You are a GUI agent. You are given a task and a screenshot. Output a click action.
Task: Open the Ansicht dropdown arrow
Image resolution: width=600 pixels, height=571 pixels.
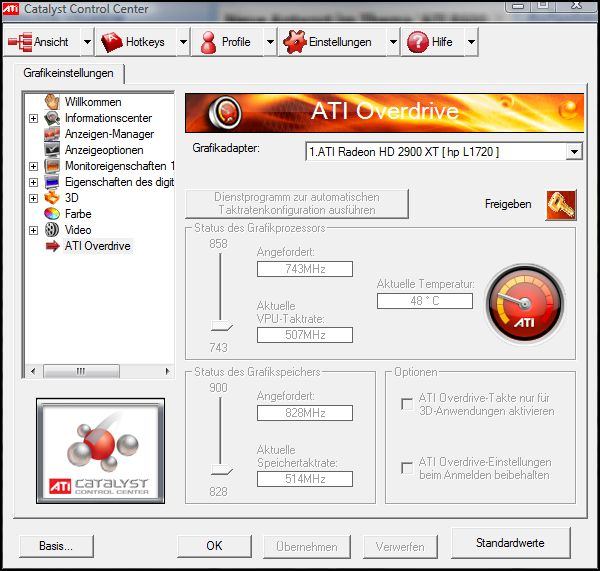point(87,42)
